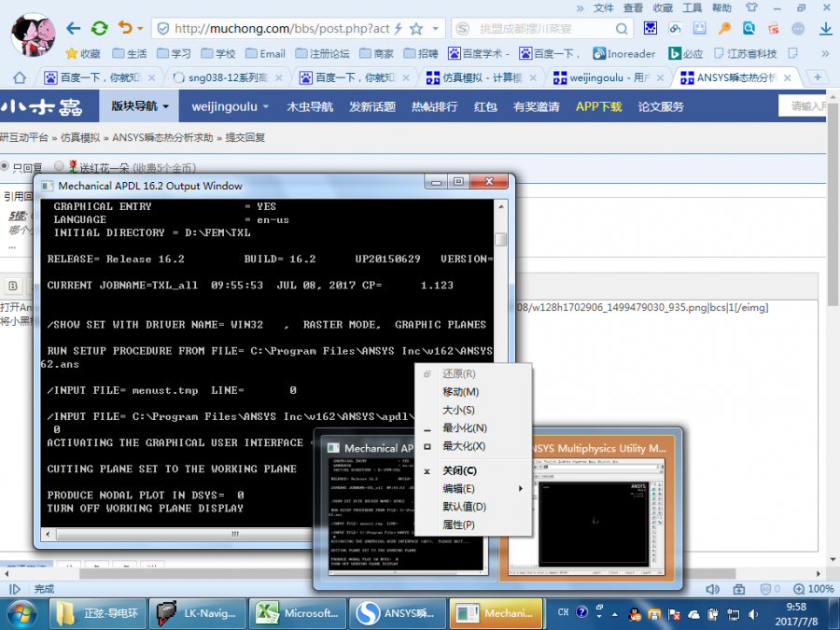Open the 帮助 menu
Viewport: 840px width, 630px height.
click(721, 7)
